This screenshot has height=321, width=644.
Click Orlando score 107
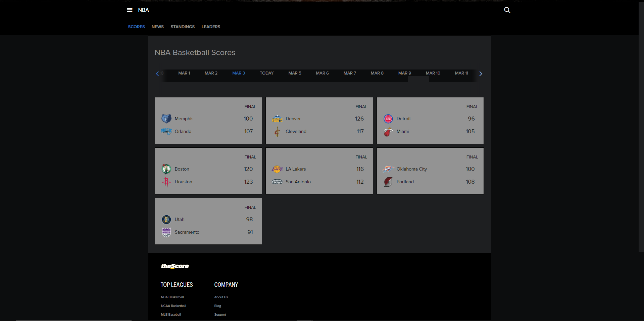(249, 132)
